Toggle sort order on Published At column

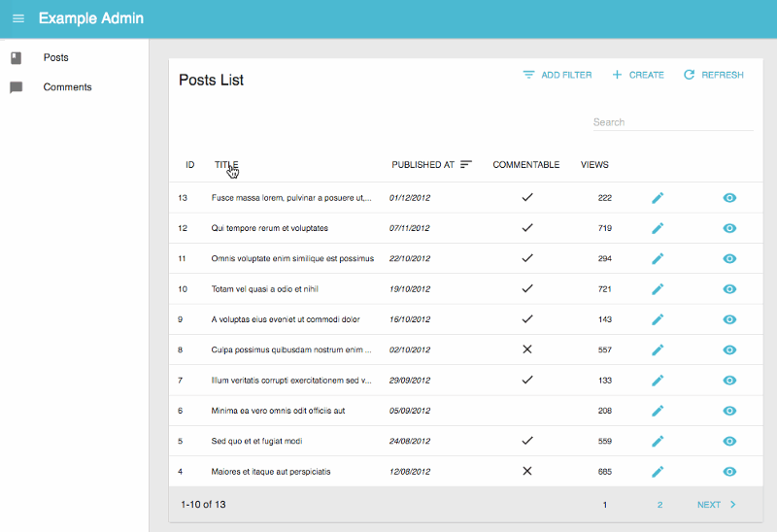tap(431, 165)
